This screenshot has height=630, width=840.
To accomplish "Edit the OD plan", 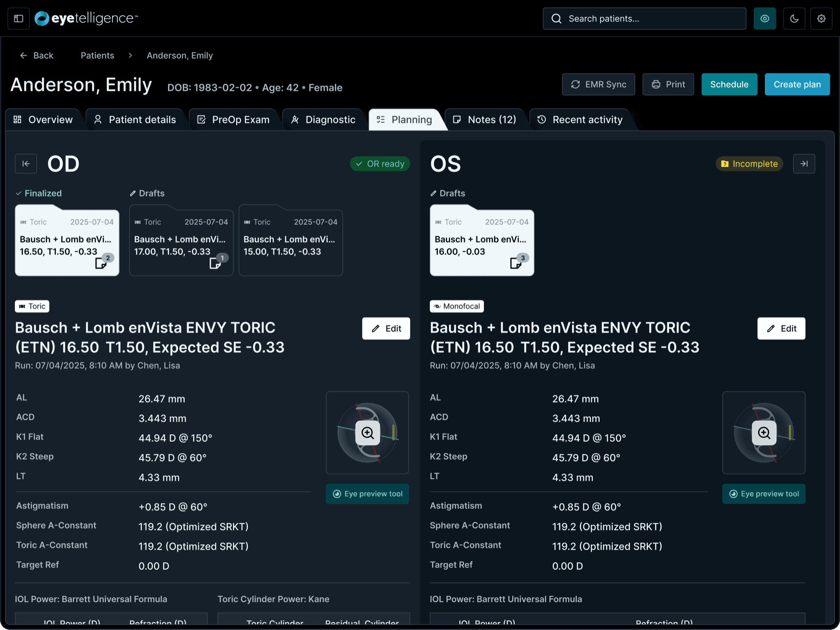I will 386,329.
